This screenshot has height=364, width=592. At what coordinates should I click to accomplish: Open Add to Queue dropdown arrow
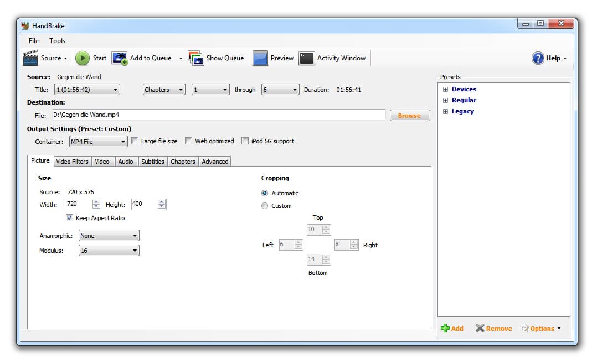(x=181, y=59)
